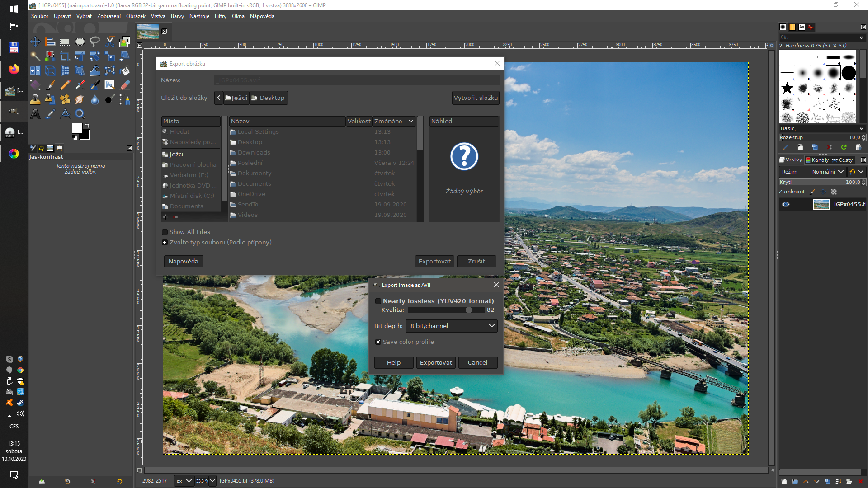
Task: Toggle Show All Files checkbox
Action: [x=165, y=232]
